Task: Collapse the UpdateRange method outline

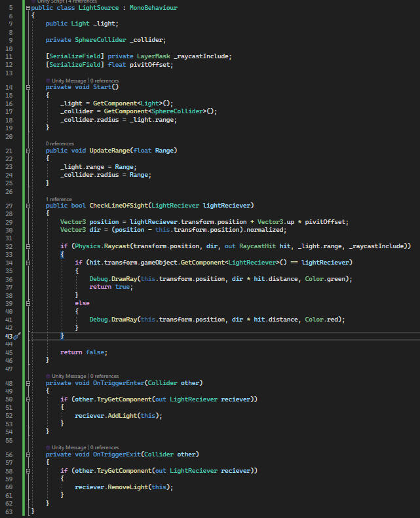Action: click(28, 151)
